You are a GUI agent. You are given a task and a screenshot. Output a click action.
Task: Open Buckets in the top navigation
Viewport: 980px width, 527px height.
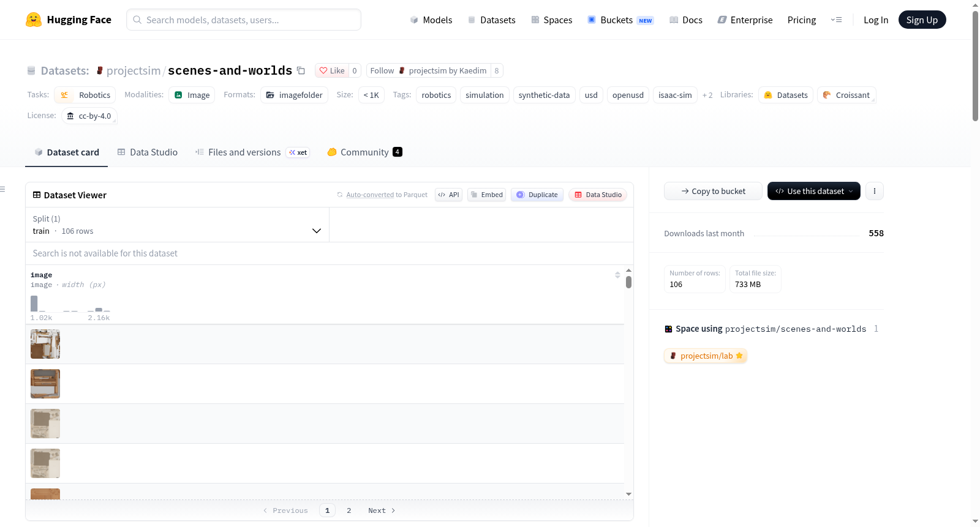coord(620,20)
